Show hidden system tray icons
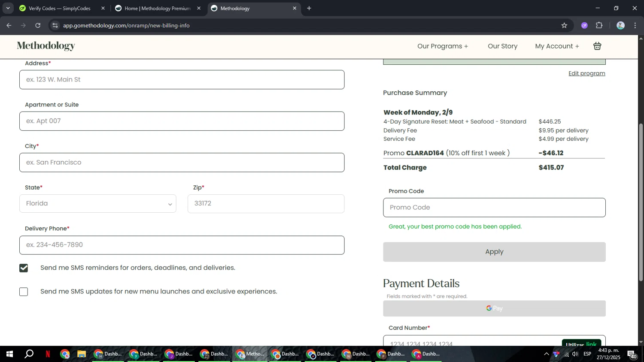The image size is (644, 362). click(546, 354)
